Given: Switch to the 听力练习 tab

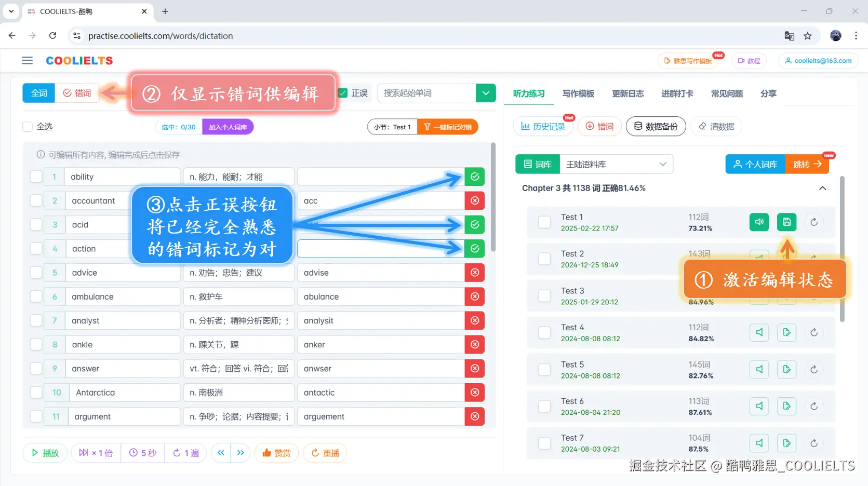Looking at the screenshot, I should pyautogui.click(x=529, y=93).
